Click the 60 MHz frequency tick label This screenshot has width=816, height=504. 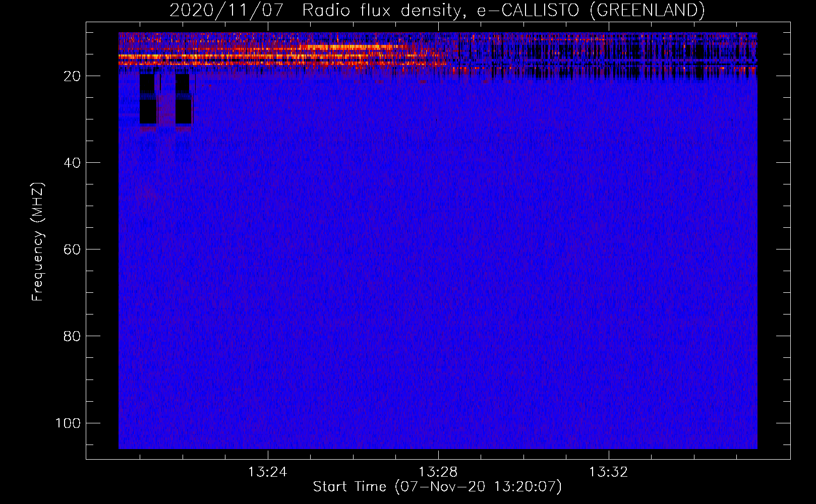click(72, 249)
